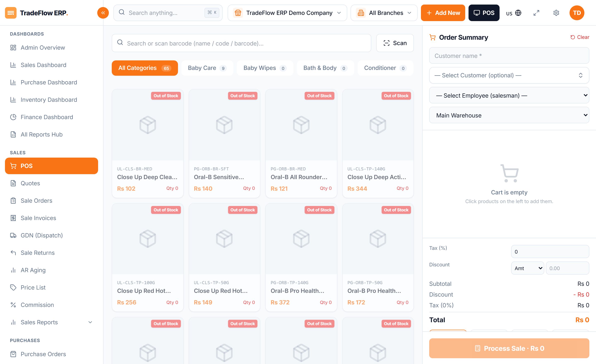Select the Bath & Body category tab
Viewport: 596px width, 364px height.
point(325,68)
